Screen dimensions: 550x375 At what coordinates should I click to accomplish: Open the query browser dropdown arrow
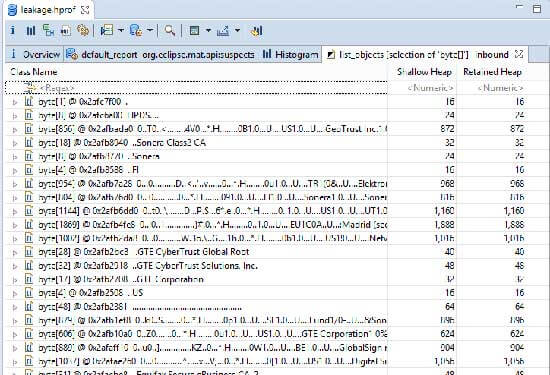150,31
